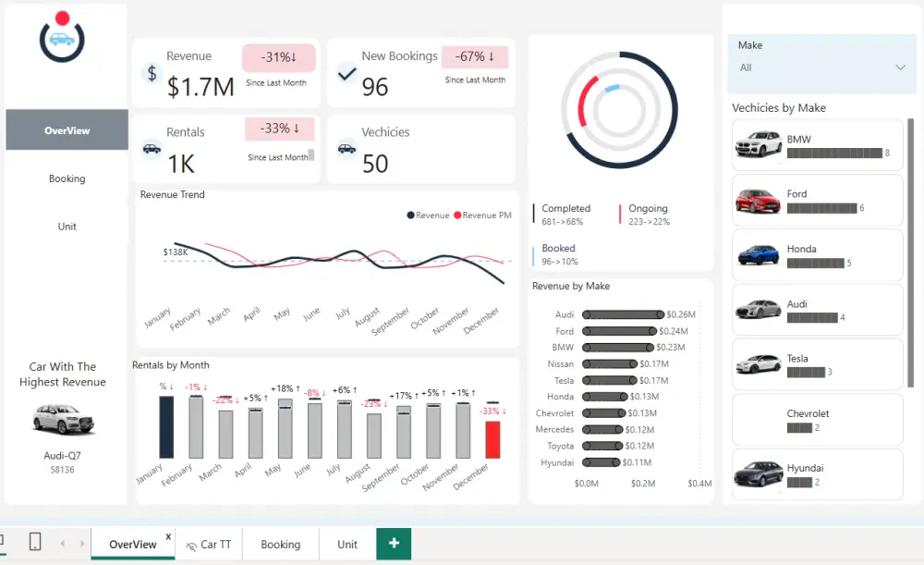Click the Revenue Trend chart title
This screenshot has width=924, height=565.
172,194
